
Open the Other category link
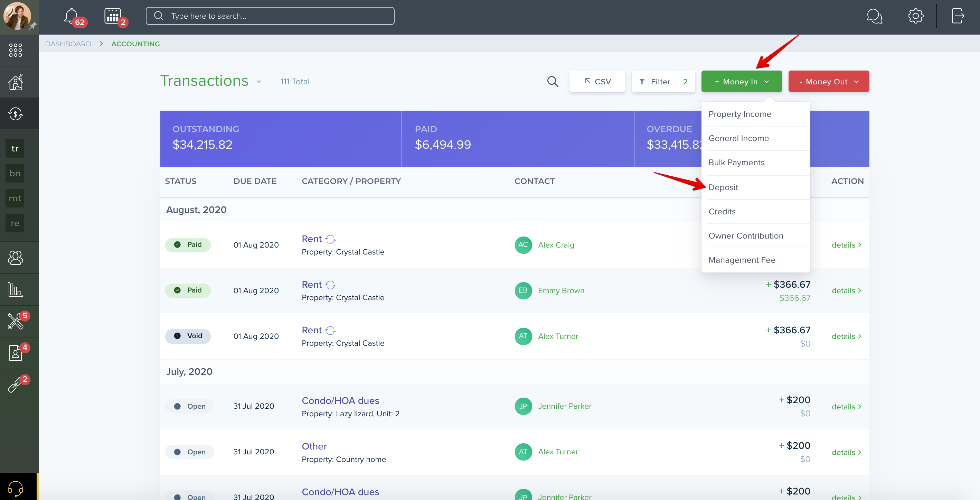click(x=314, y=446)
